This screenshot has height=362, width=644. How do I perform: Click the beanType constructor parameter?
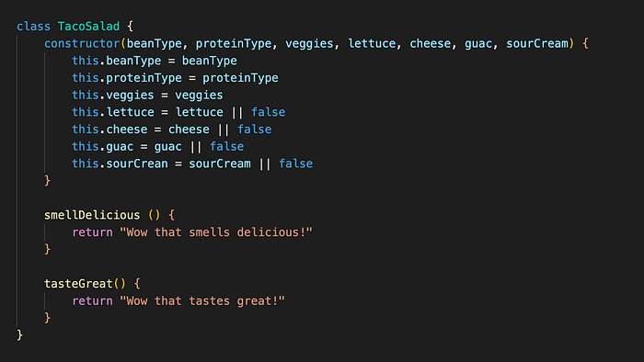pyautogui.click(x=154, y=44)
